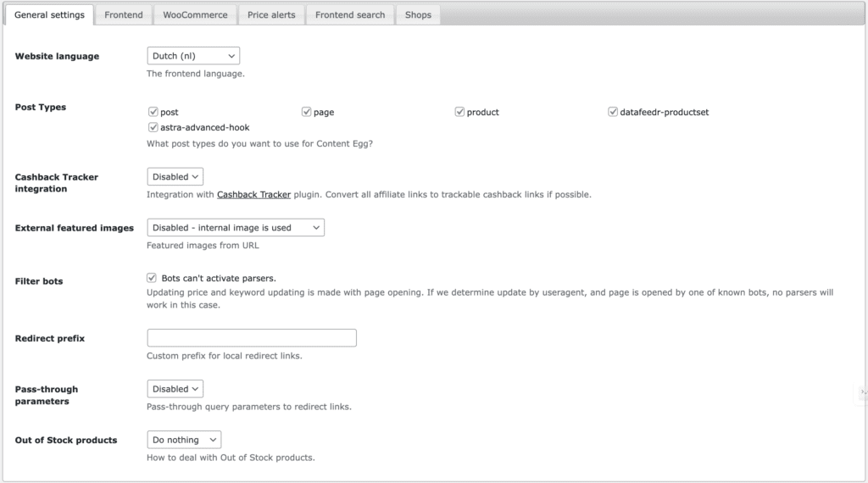Screen dimensions: 868x483
Task: Open Pass-through parameters dropdown
Action: coord(175,389)
